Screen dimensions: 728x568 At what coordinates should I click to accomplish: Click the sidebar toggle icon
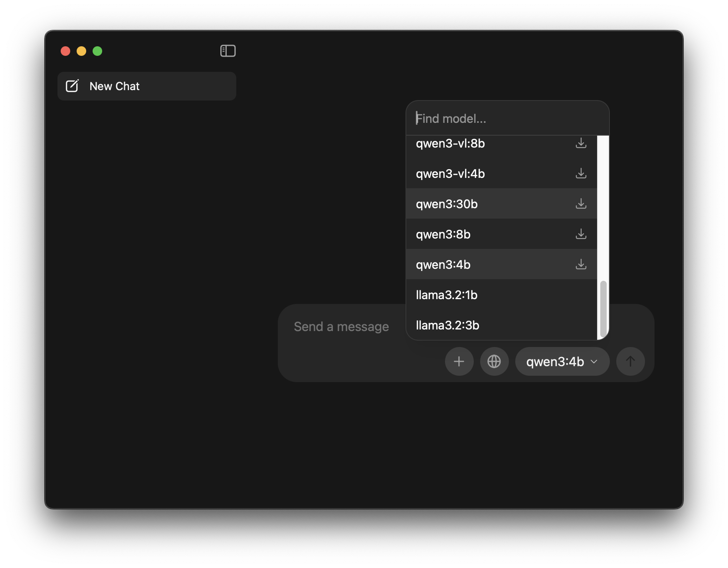tap(228, 51)
